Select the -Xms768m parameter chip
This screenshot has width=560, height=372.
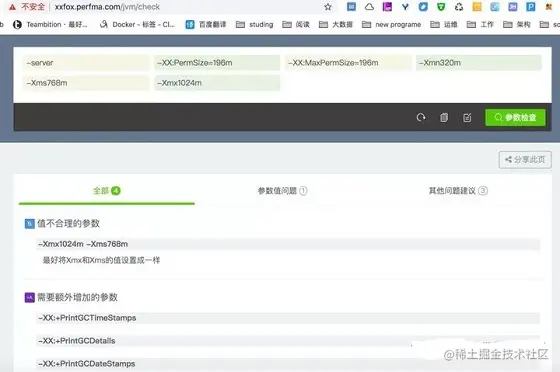click(x=86, y=83)
